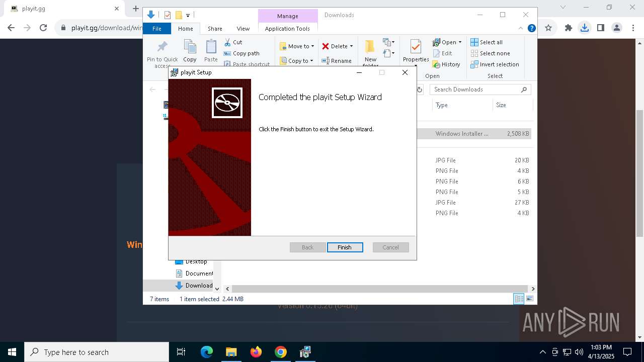Viewport: 644px width, 362px height.
Task: Reload the playit.gg page
Action: click(43, 28)
